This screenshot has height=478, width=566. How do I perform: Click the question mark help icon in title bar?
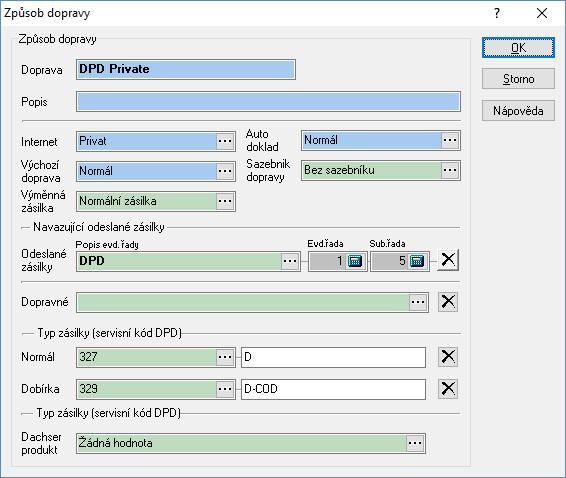[497, 13]
